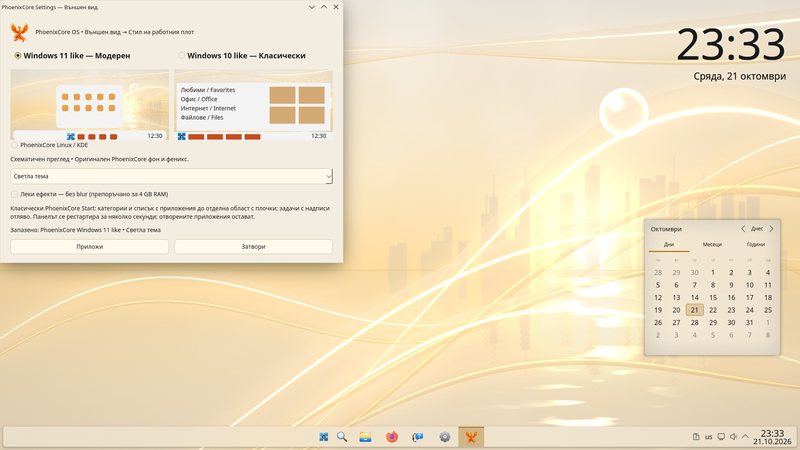Select day 13 in the calendar
Viewport: 800px width, 450px height.
tap(676, 297)
